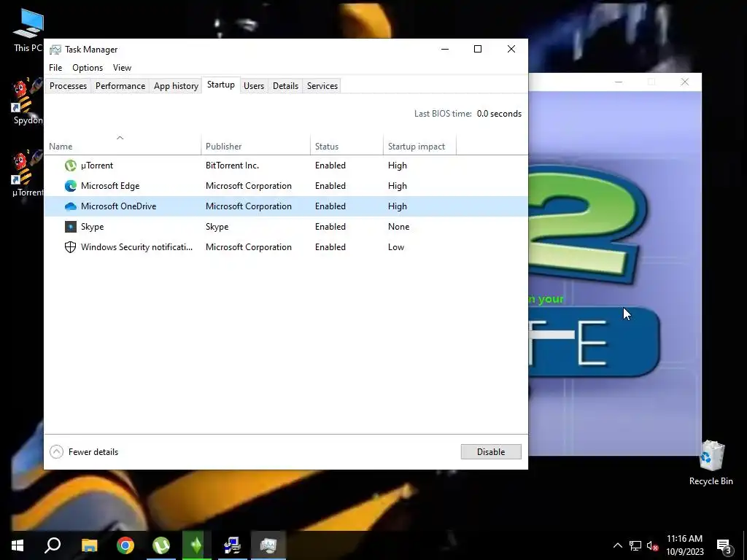The width and height of the screenshot is (747, 560).
Task: Select This PC desktop icon
Action: [x=28, y=31]
